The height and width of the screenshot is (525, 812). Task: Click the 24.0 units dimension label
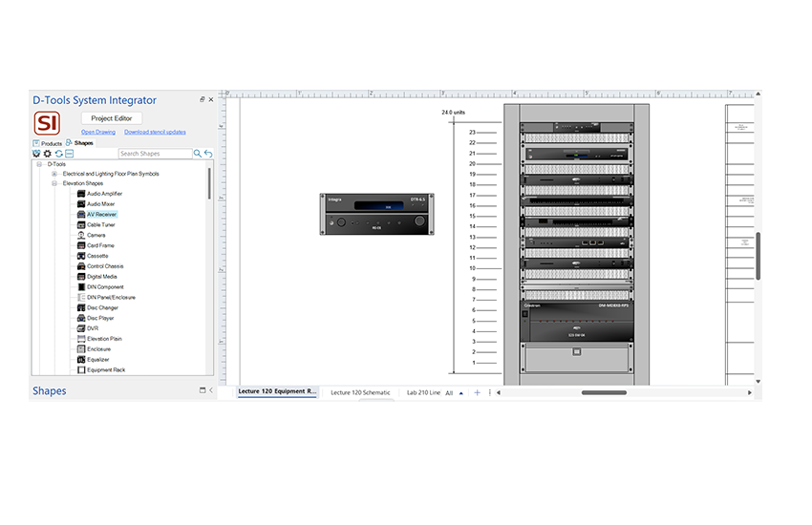pyautogui.click(x=453, y=113)
